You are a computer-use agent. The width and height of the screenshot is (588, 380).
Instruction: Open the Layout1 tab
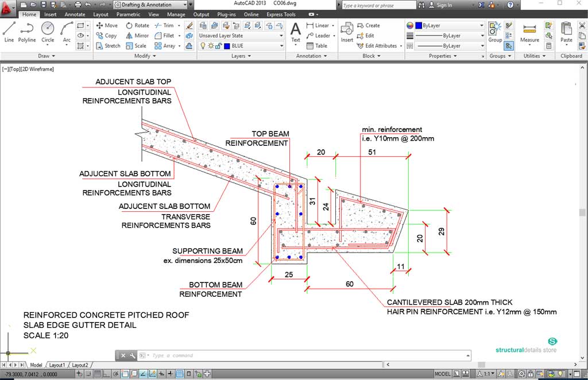(x=57, y=365)
